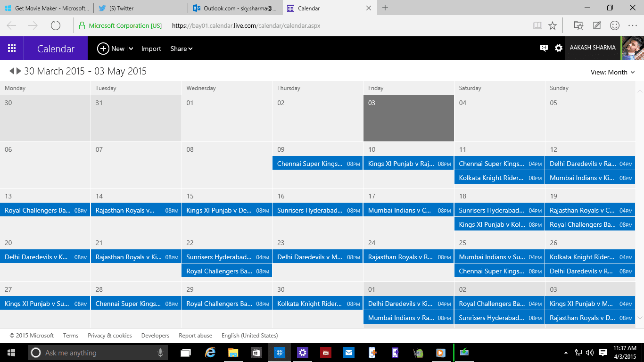
Task: Open the settings gear icon
Action: 559,48
